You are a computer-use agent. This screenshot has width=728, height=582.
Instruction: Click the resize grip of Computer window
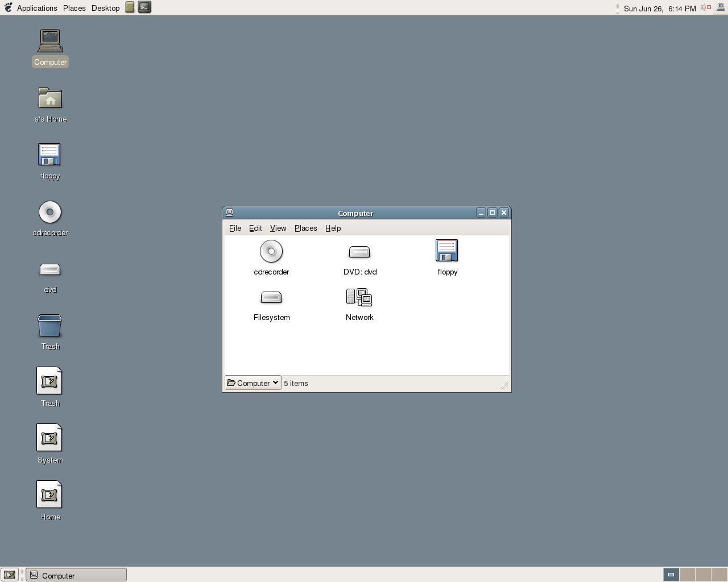[504, 385]
